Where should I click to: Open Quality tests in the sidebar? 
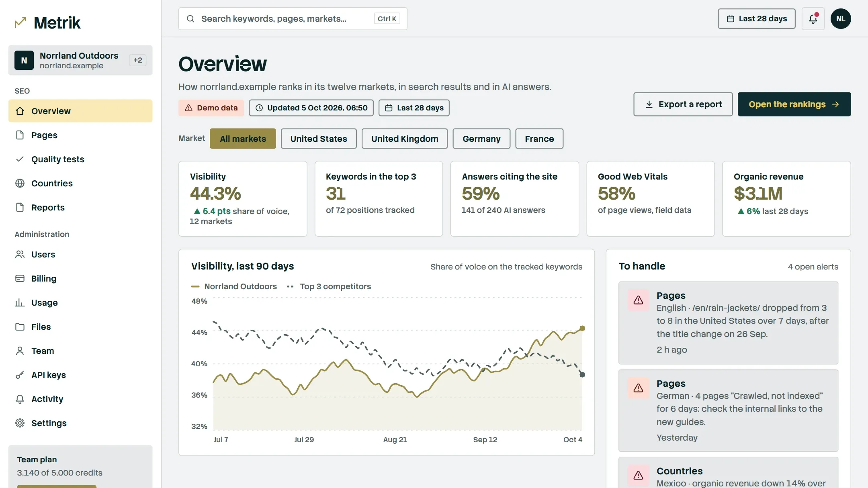(x=80, y=159)
